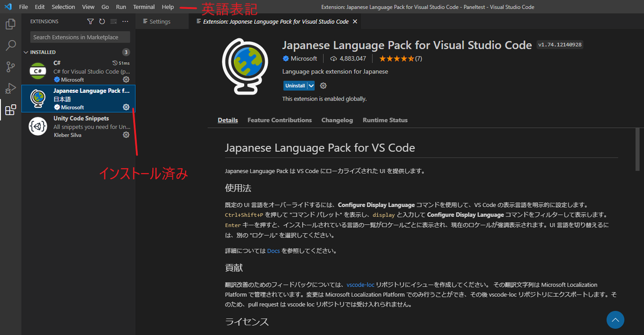This screenshot has height=335, width=644.
Task: Click 'This extension is enabled globally' text
Action: point(324,99)
